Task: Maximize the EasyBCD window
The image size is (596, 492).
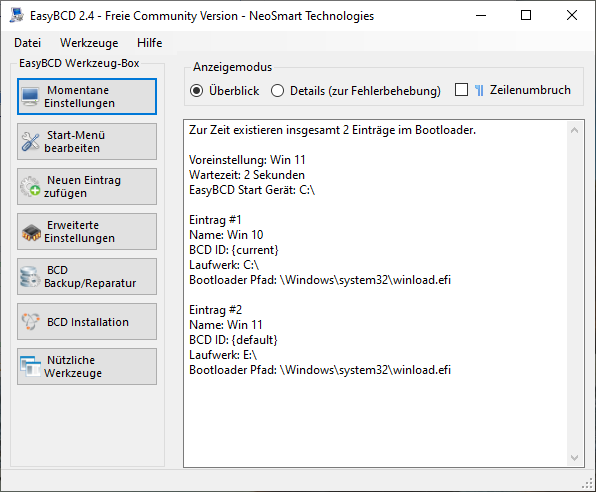Action: pyautogui.click(x=526, y=15)
